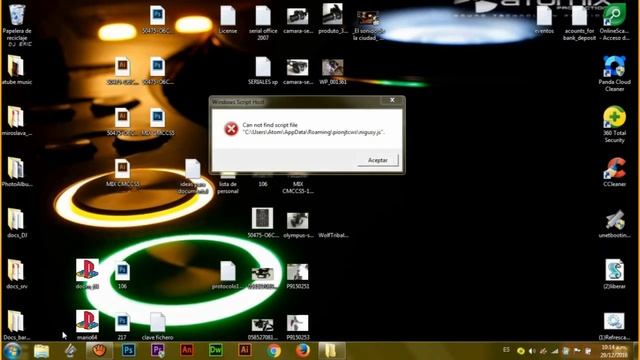Select the eventos file icon
The image size is (640, 360).
(x=544, y=16)
